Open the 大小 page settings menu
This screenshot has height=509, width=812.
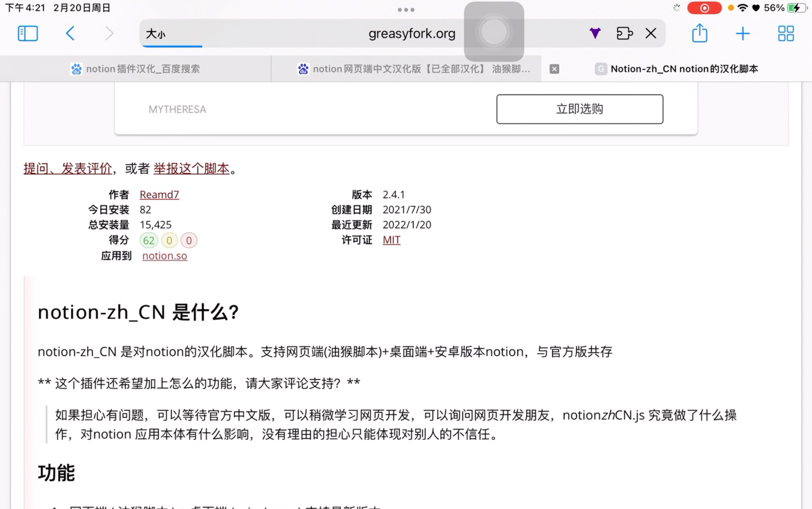point(155,34)
